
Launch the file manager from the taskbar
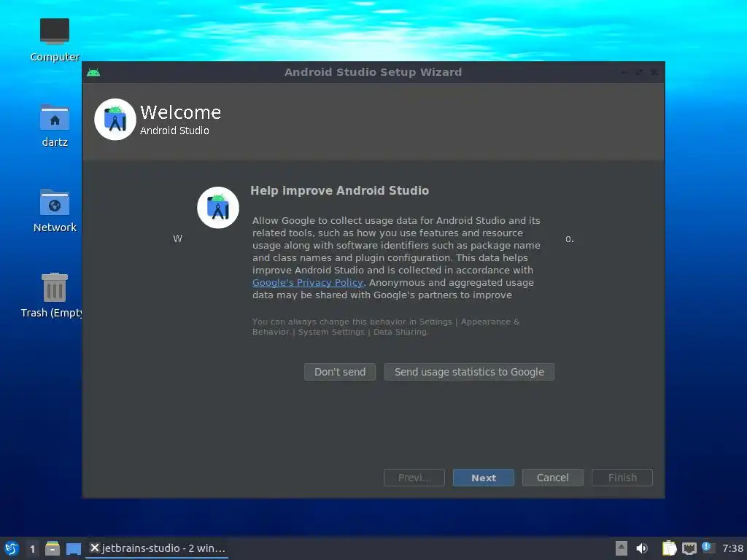pos(53,548)
